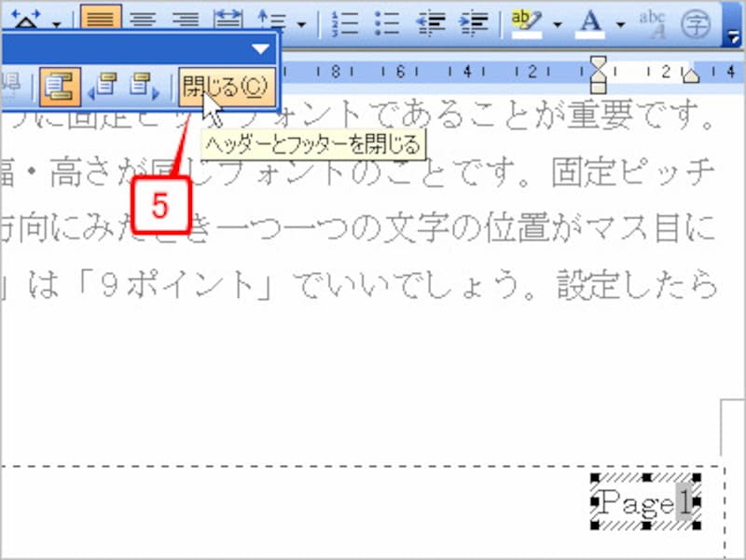Select the Page 1 footer text frame
Screen dimensions: 746x560
coord(643,503)
